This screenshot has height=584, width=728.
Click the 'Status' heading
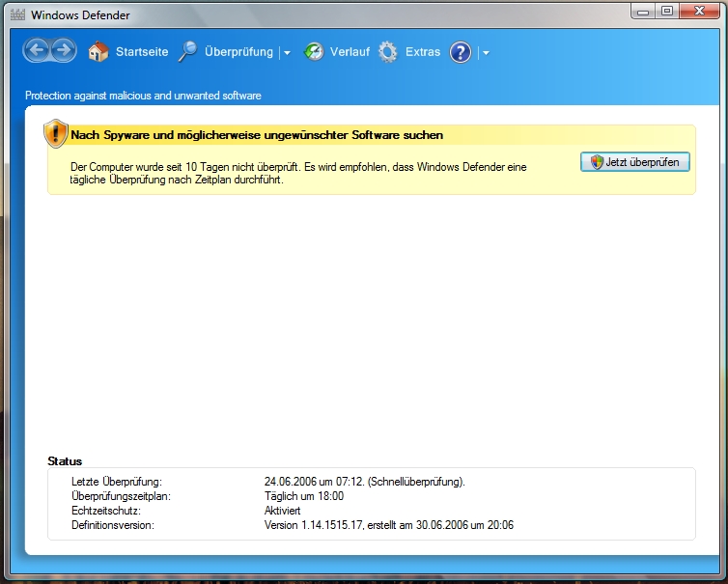pyautogui.click(x=65, y=461)
